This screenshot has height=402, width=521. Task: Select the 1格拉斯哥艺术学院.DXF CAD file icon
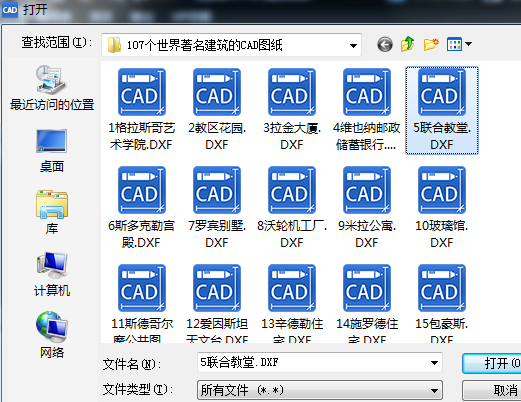tap(142, 92)
